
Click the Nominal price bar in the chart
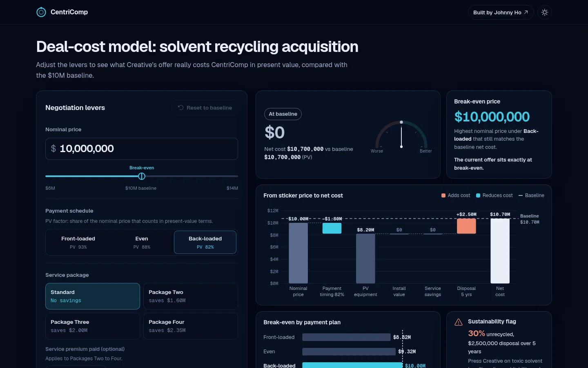(298, 253)
